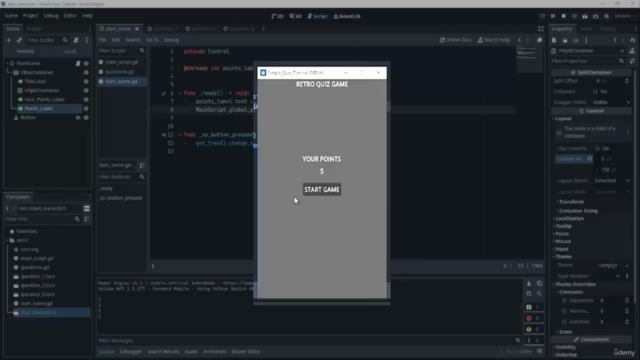Viewport: 640px width, 360px height.
Task: Open the Debugger bottom panel tab
Action: click(131, 351)
